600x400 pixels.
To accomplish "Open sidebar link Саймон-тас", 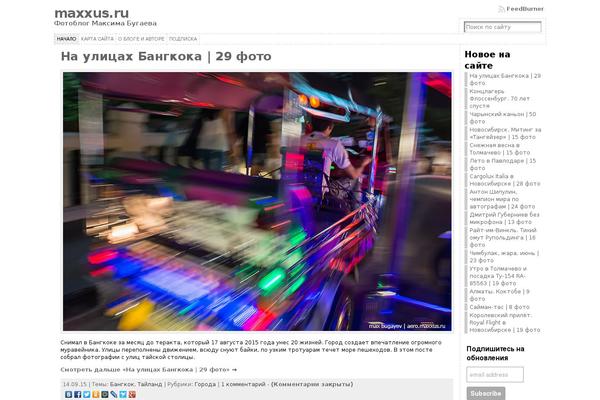I will [x=499, y=307].
